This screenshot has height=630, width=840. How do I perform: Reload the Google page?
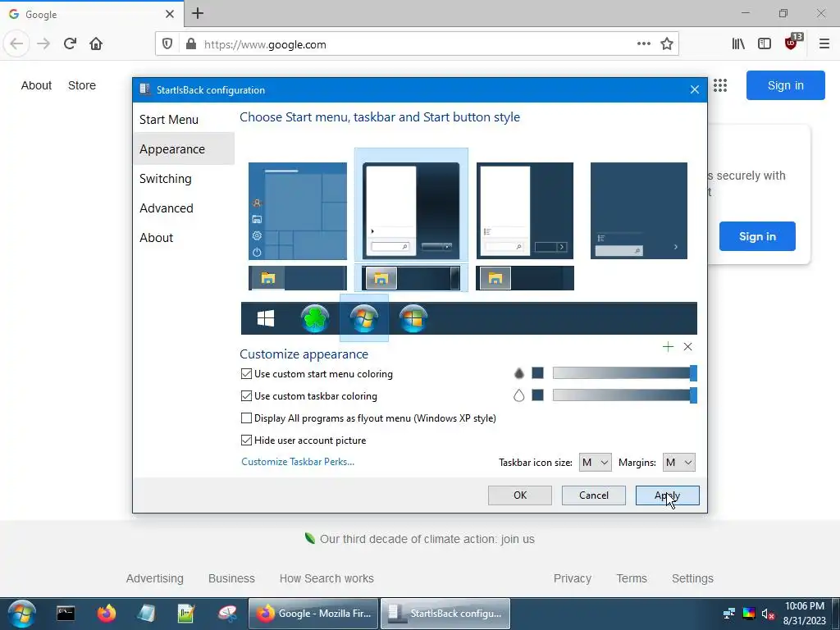pyautogui.click(x=70, y=44)
